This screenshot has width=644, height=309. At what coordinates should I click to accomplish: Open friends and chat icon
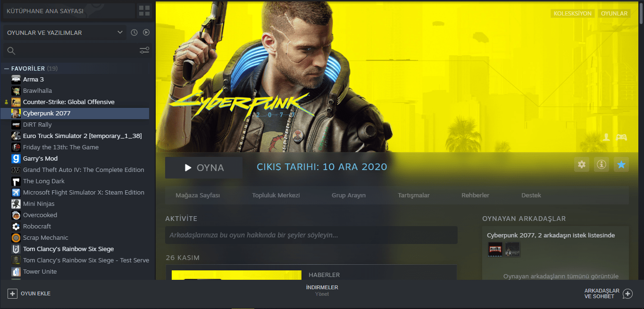click(x=627, y=294)
